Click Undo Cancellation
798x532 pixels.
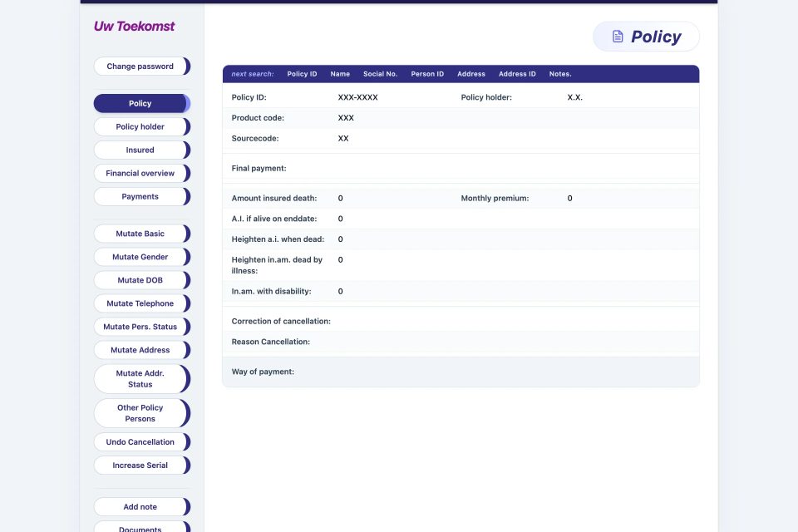pos(141,442)
